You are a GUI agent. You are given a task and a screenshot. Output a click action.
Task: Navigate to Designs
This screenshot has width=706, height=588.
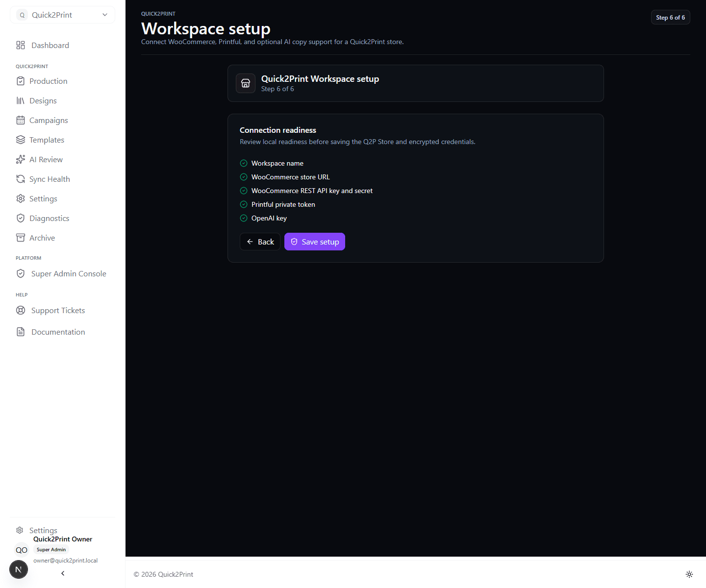click(x=62, y=100)
